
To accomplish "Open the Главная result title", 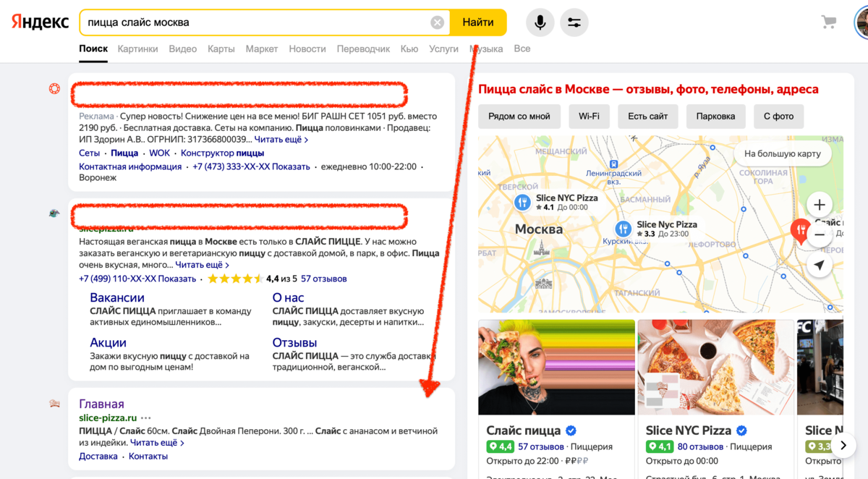I will [x=101, y=404].
